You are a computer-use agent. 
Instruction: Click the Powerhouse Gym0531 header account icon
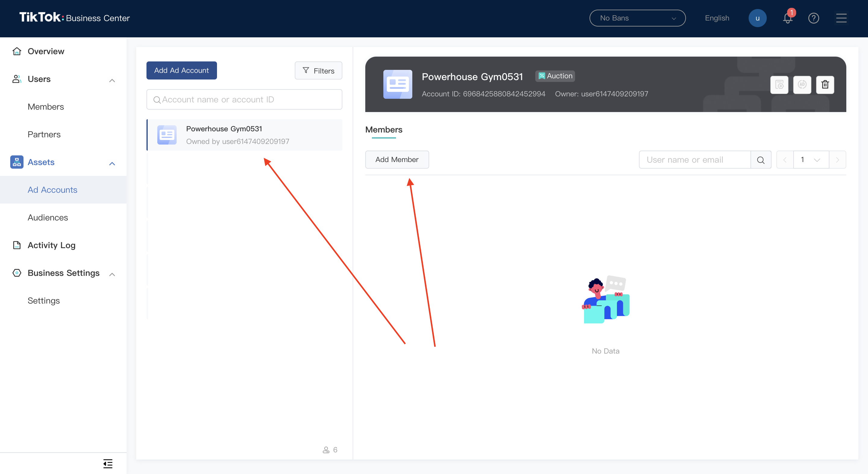tap(397, 85)
